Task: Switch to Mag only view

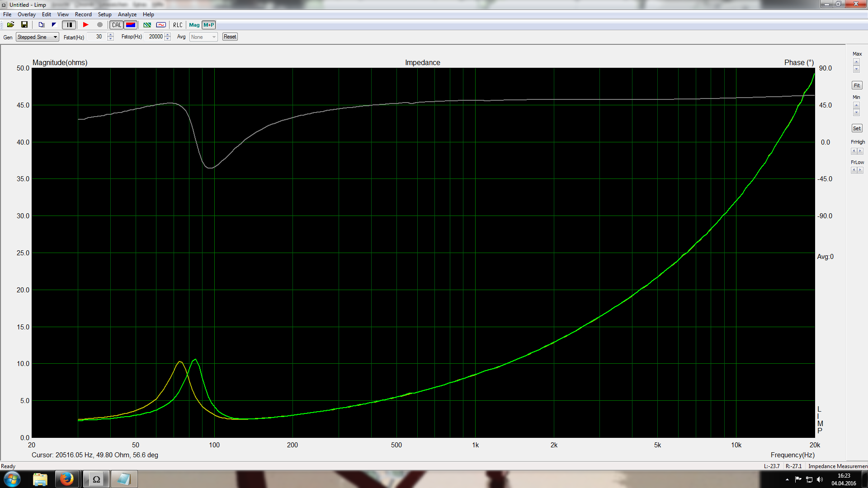Action: point(194,25)
